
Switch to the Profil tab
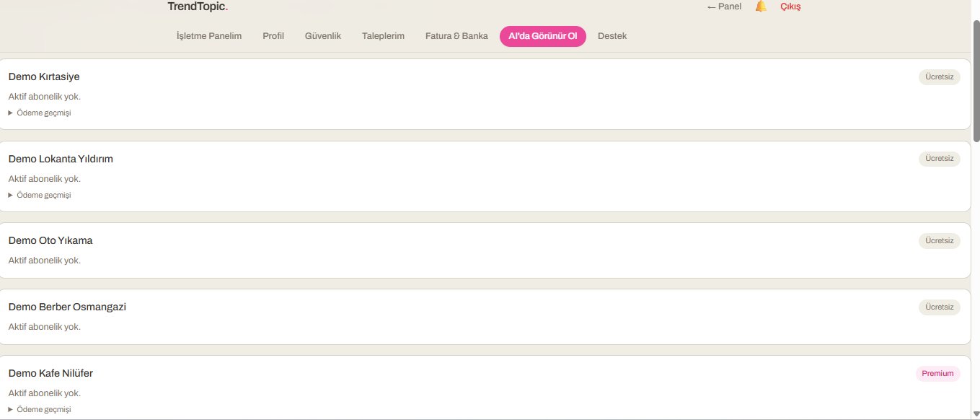(x=273, y=36)
